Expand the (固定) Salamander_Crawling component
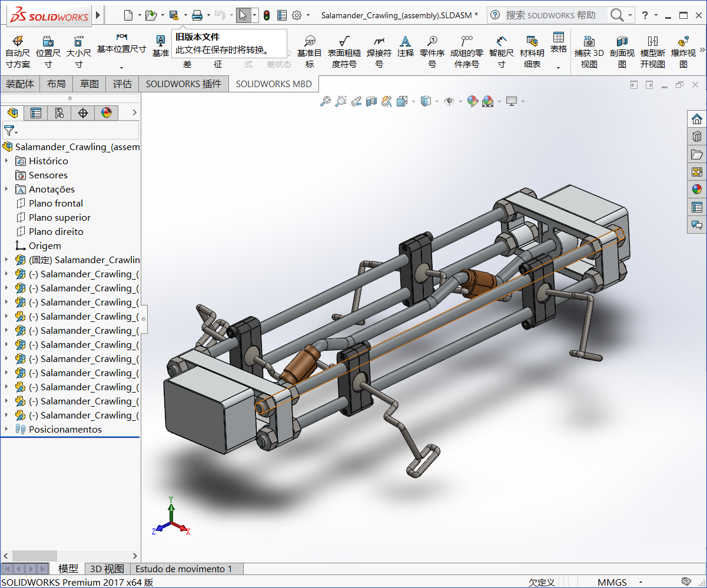The width and height of the screenshot is (707, 588). (x=7, y=260)
